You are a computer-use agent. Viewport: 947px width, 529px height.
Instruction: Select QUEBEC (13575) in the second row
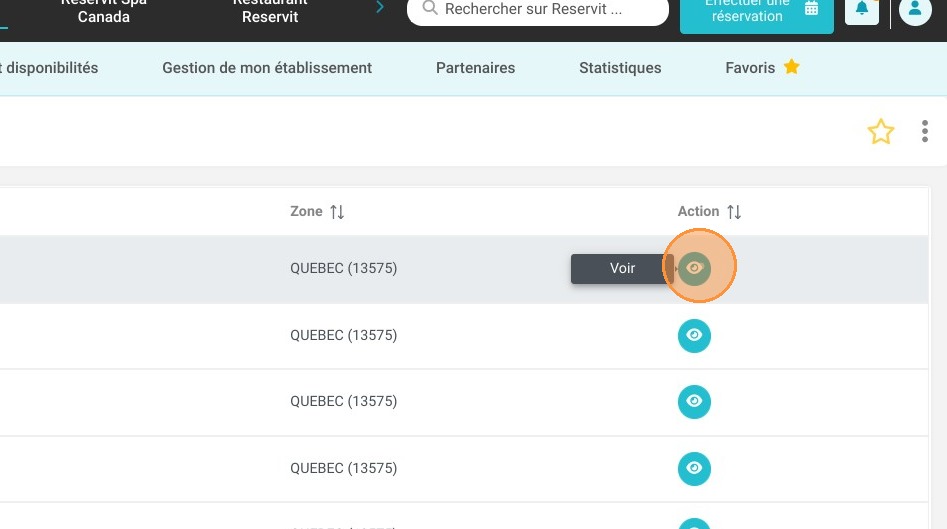click(344, 335)
